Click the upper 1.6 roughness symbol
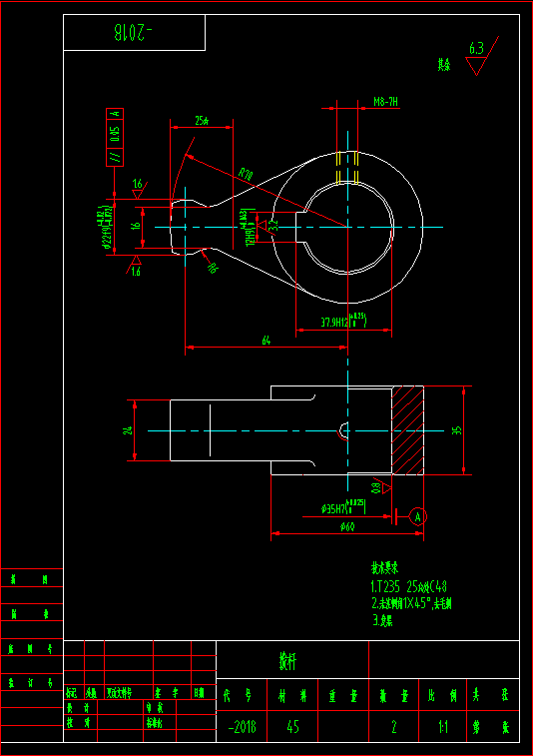Viewport: 533px width, 756px height. tap(139, 189)
